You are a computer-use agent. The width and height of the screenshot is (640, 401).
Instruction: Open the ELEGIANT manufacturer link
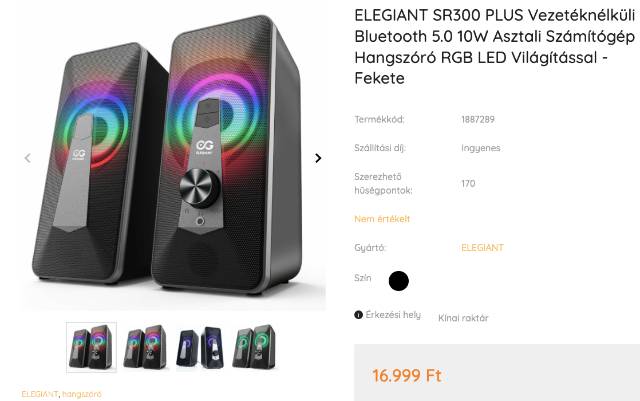[x=482, y=247]
